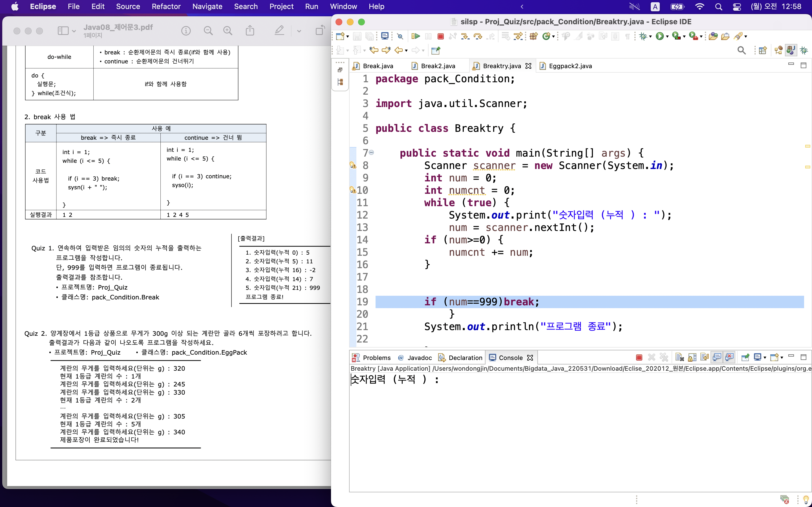Click Wi-Fi icon in menu bar
812x507 pixels.
[700, 6]
